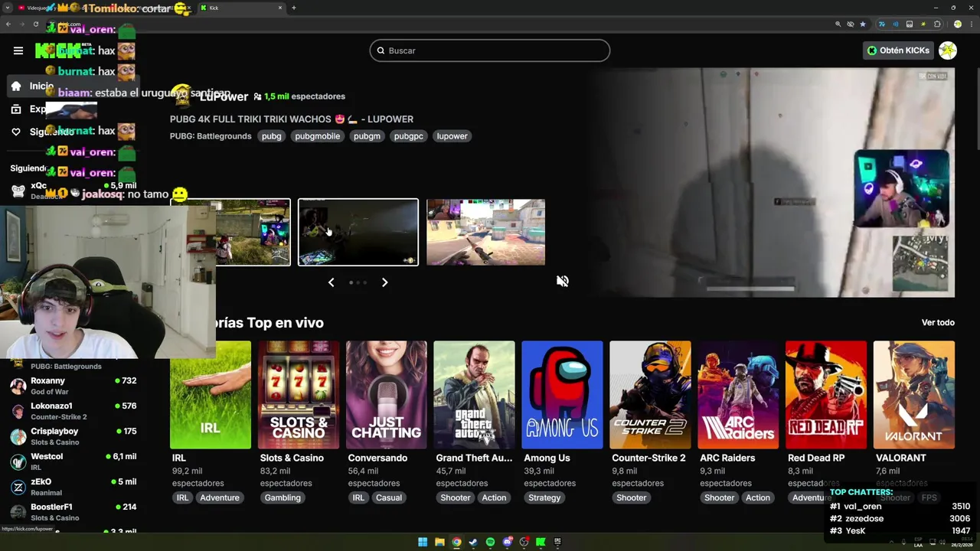Open the PUBG: Battlegrounds category link
Image resolution: width=980 pixels, height=551 pixels.
(x=211, y=136)
